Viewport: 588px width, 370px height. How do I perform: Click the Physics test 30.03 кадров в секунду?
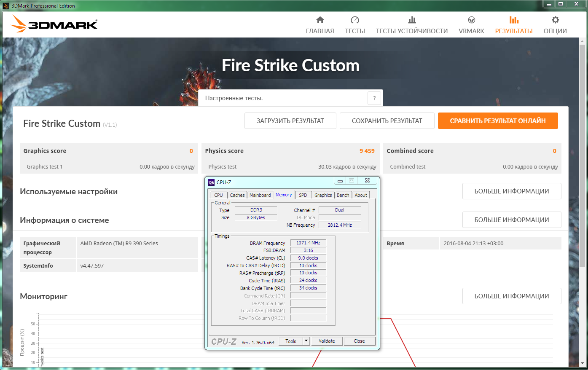coord(347,167)
